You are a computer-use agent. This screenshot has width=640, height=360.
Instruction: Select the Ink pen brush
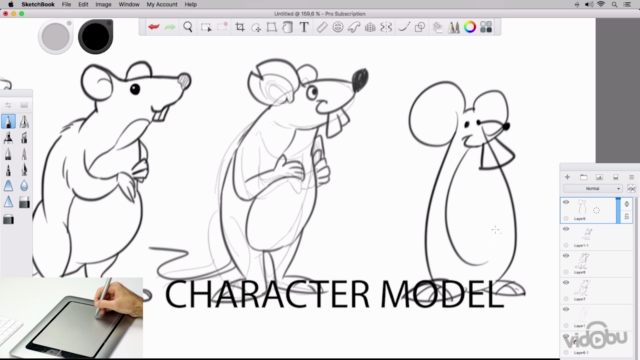[x=8, y=170]
